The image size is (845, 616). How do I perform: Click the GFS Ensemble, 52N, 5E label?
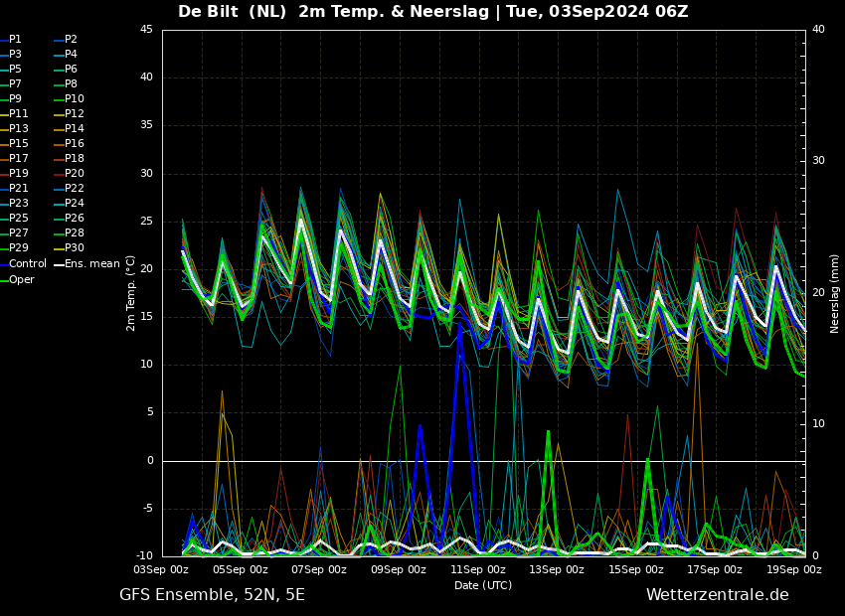click(x=212, y=595)
